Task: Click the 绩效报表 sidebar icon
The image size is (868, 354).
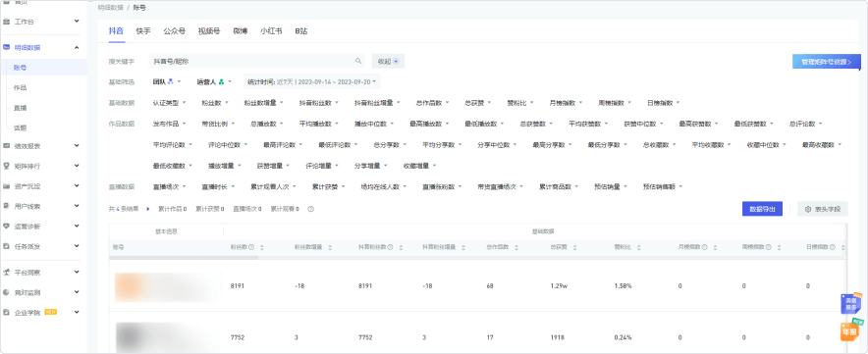Action: pos(6,146)
